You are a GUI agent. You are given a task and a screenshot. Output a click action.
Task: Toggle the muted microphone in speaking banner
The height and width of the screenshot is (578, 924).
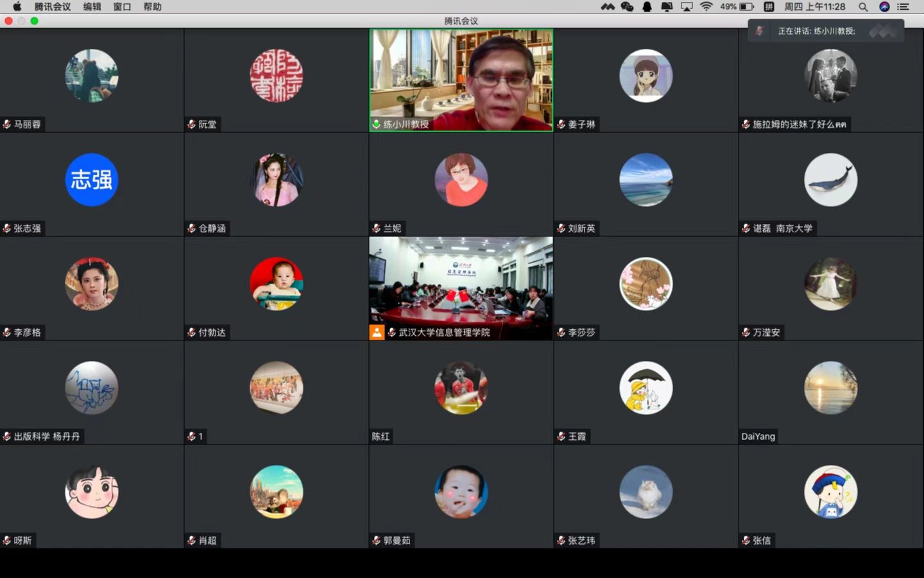(x=759, y=31)
